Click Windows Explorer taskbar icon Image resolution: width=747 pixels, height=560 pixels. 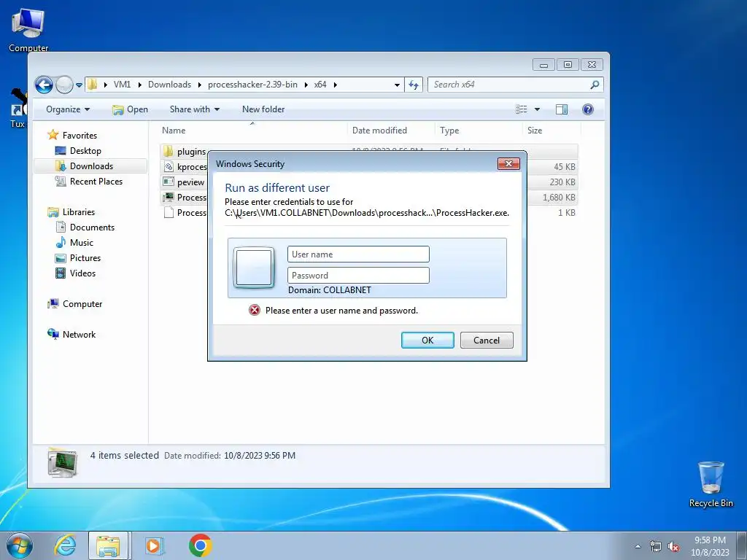[x=108, y=545]
